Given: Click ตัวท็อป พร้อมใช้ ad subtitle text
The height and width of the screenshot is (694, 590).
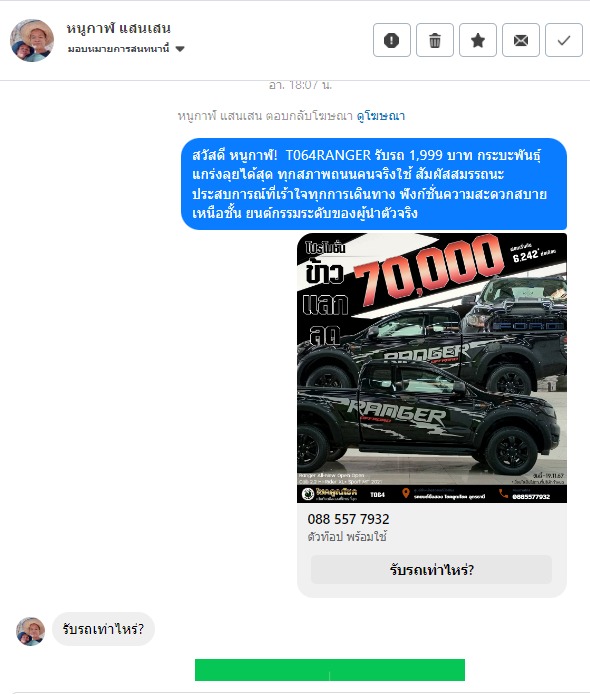Looking at the screenshot, I should [347, 536].
